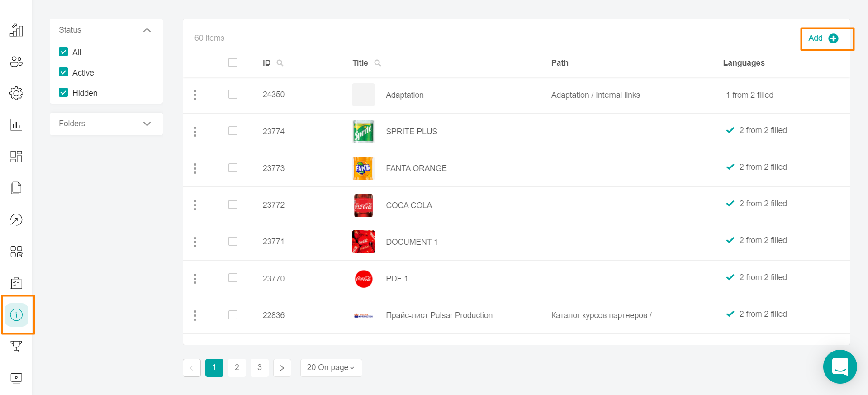Viewport: 868px width, 395px height.
Task: Click the Adaptation / Internal links path
Action: [x=596, y=95]
